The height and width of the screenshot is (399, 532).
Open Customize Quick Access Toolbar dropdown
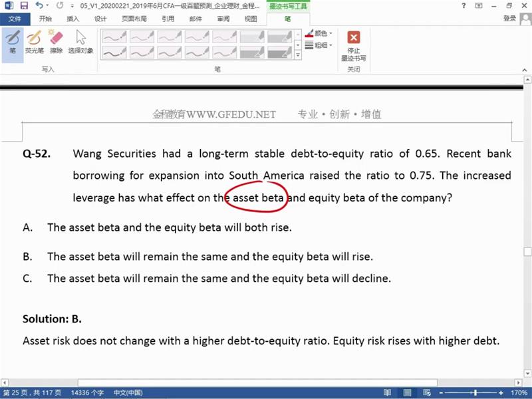point(72,6)
